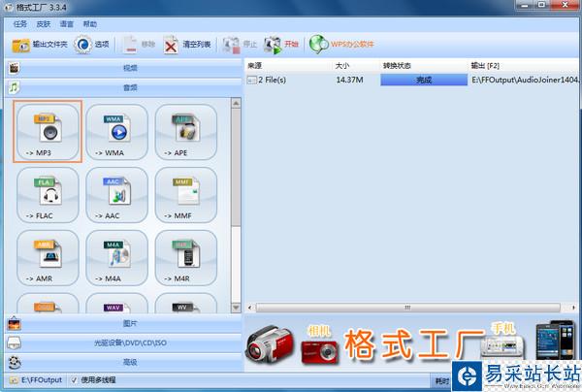Click the Convert State column header

424,66
